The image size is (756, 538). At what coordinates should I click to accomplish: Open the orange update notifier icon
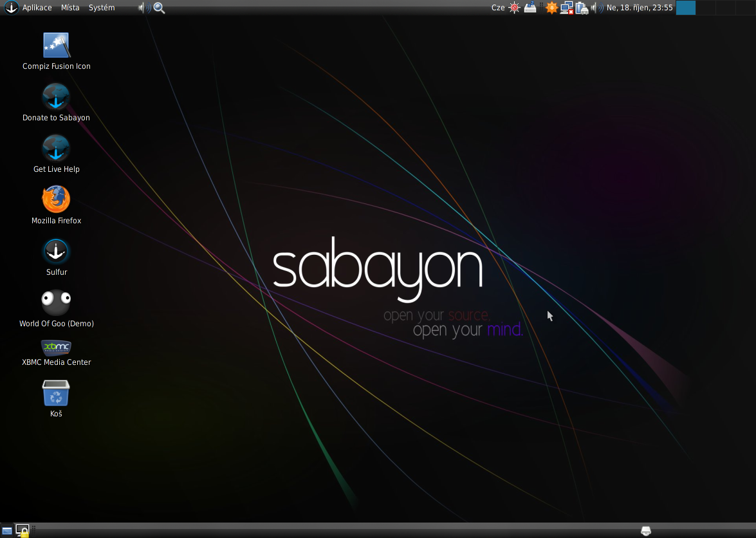(x=551, y=8)
